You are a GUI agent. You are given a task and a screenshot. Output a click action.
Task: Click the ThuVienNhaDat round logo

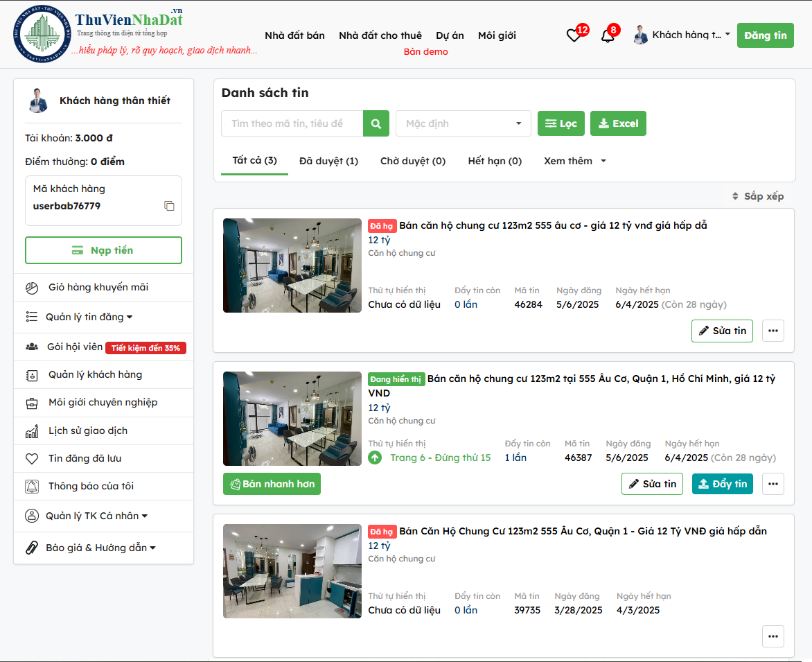42,35
